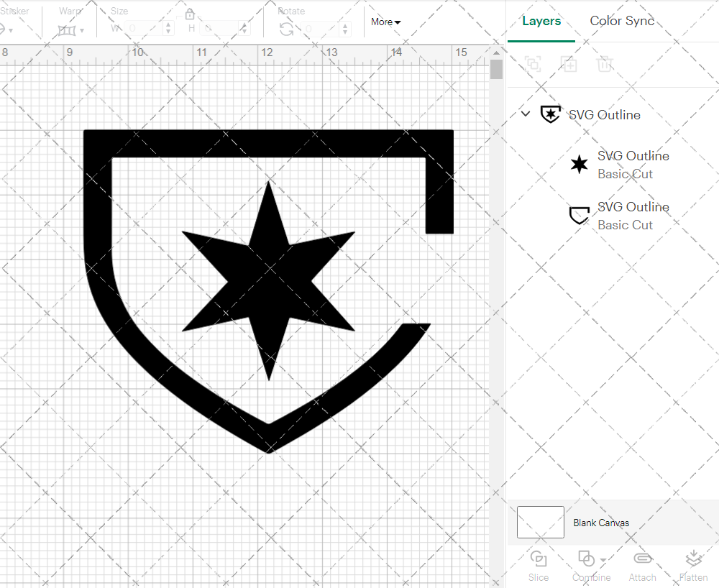Screen dimensions: 719x588
Task: Click the Slice tool icon
Action: pos(538,559)
